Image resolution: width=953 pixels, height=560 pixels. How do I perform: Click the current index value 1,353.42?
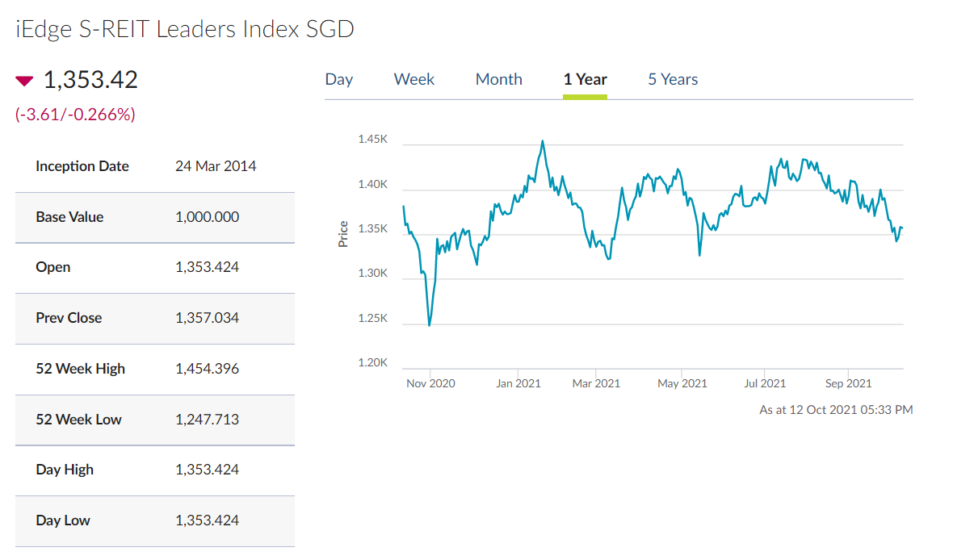pyautogui.click(x=90, y=80)
